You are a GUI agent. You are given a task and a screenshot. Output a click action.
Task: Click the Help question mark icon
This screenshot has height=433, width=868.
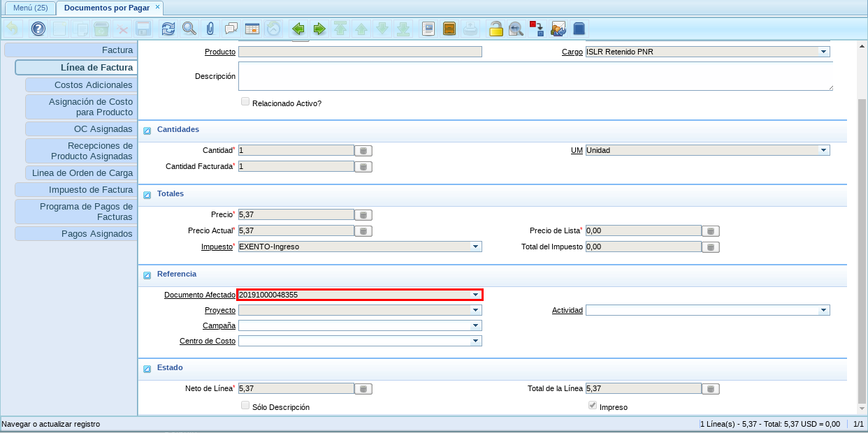38,29
